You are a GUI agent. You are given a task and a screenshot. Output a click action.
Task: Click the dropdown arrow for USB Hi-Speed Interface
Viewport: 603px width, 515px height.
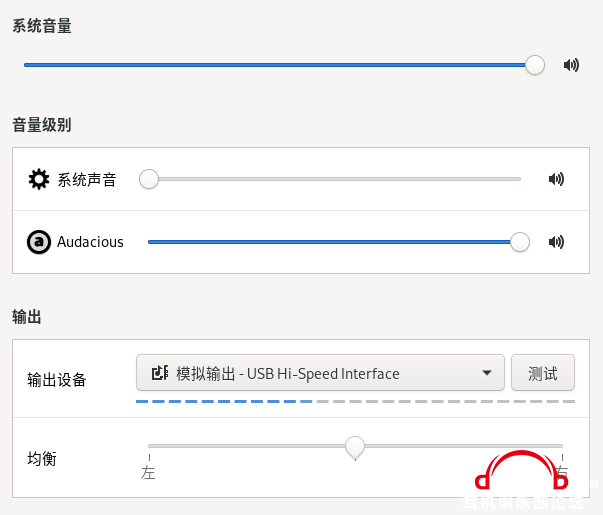(x=486, y=373)
